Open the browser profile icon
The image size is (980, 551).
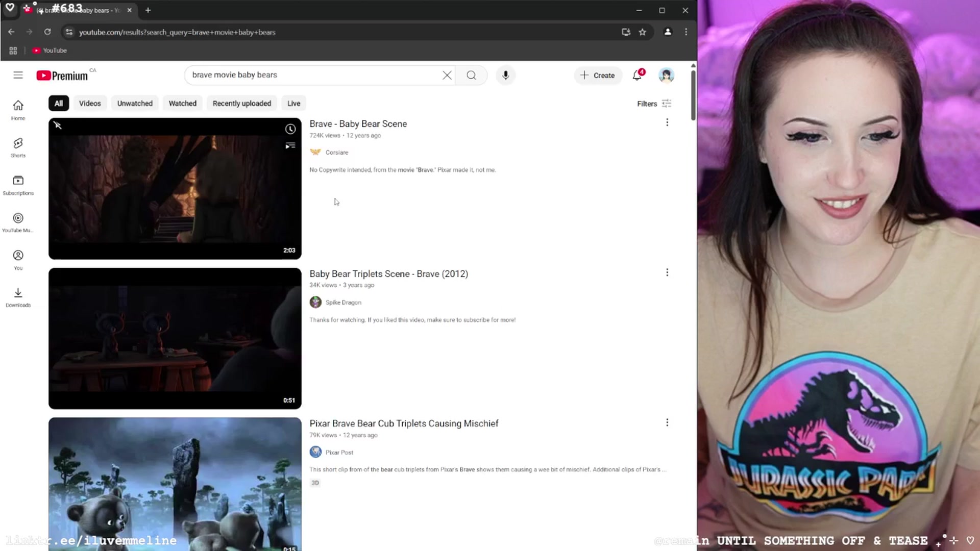(x=668, y=32)
